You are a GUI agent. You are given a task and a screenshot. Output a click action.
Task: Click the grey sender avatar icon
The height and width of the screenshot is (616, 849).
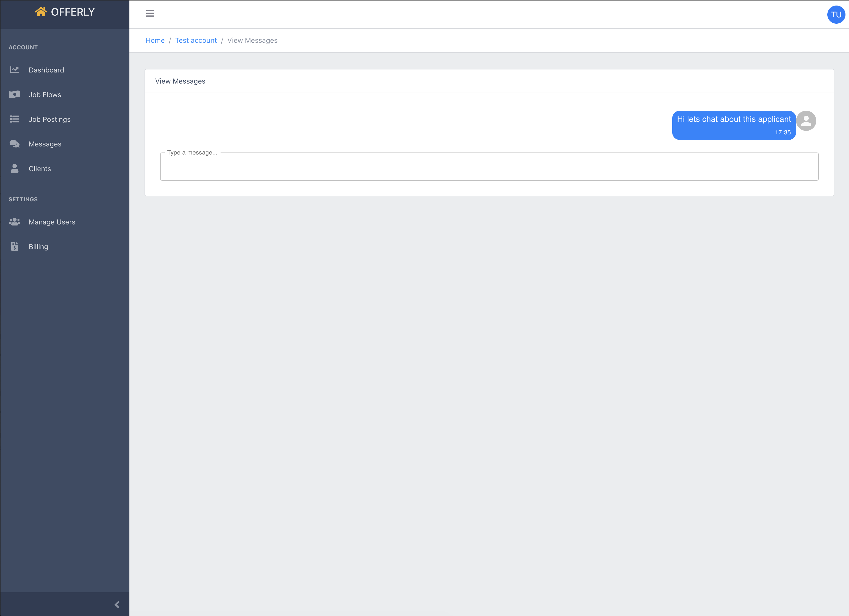pyautogui.click(x=806, y=121)
